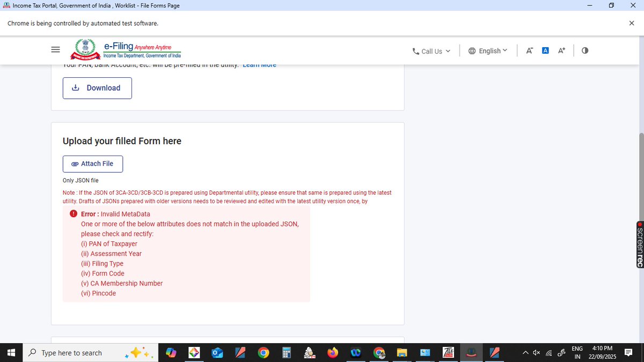Click '(ii) Assessment Year' line

(111, 254)
